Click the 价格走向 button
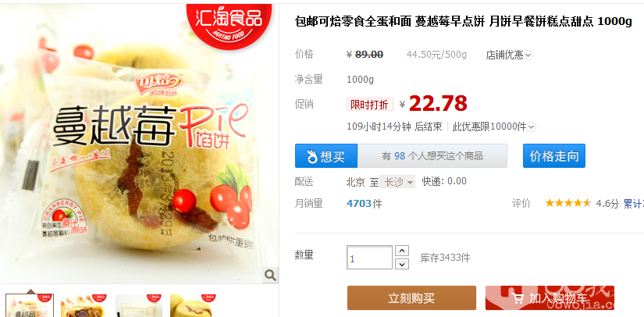The width and height of the screenshot is (644, 317). click(554, 155)
